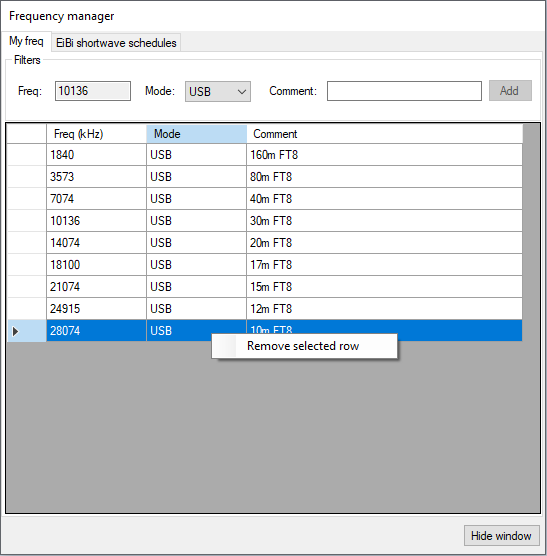Click the USB mode cell in the 3573 row
This screenshot has height=556, width=547.
pos(196,177)
